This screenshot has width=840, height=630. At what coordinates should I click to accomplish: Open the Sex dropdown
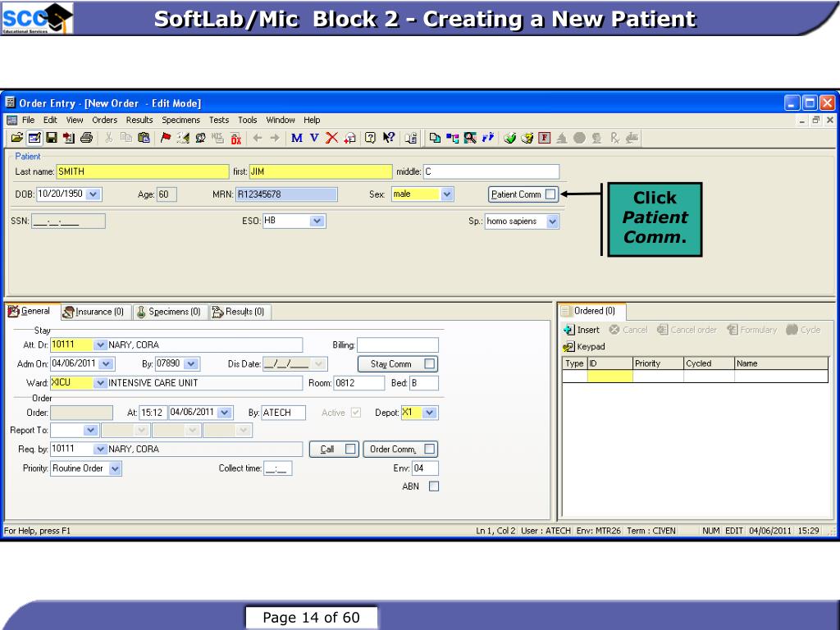447,194
